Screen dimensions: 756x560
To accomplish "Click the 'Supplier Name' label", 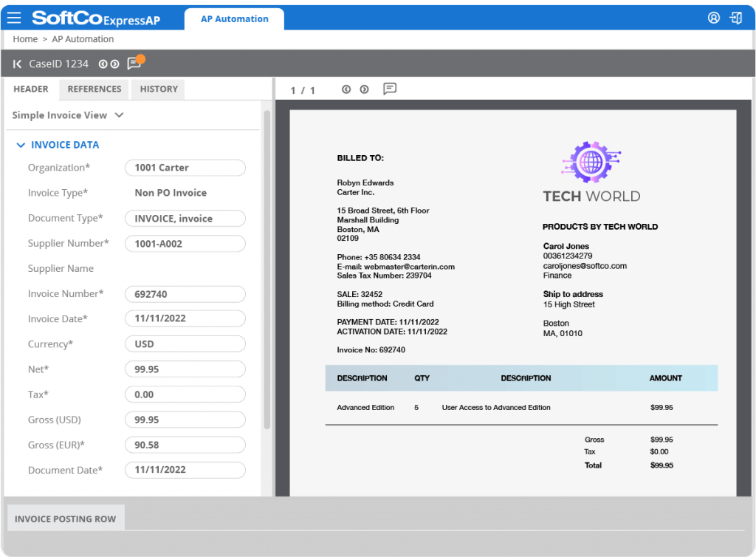I will click(x=61, y=269).
